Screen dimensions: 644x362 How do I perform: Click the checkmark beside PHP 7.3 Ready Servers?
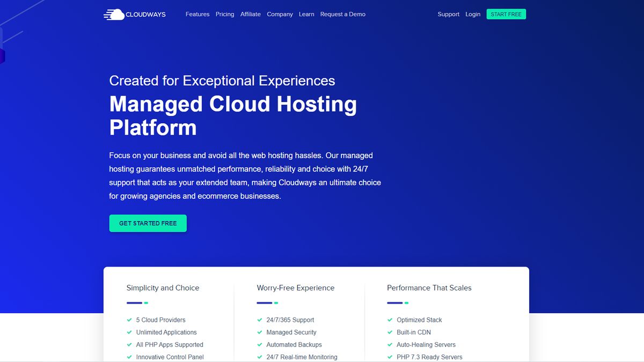tap(390, 357)
